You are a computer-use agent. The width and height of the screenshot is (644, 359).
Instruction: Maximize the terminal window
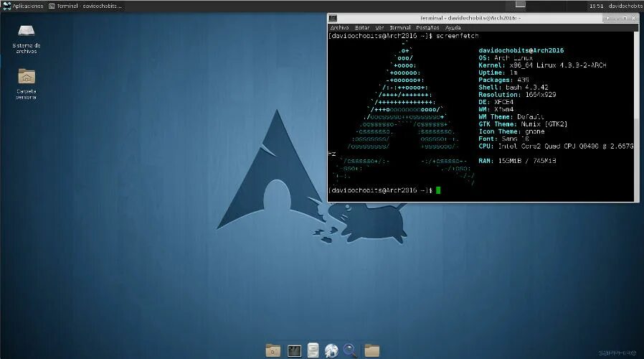[x=625, y=18]
